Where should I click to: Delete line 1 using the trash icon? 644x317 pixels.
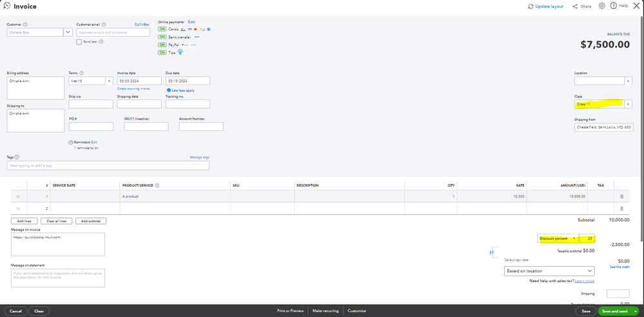[x=621, y=196]
